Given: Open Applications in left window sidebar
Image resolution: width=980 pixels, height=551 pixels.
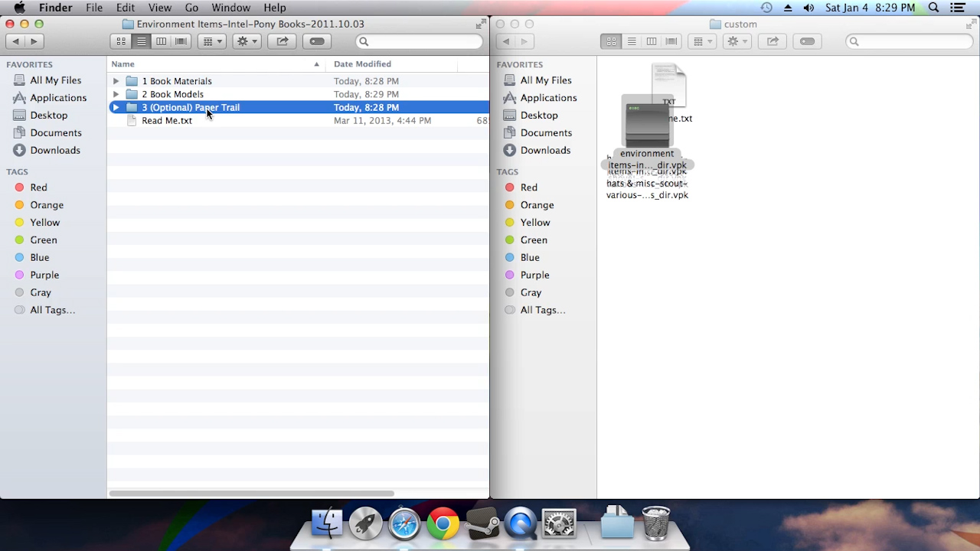Looking at the screenshot, I should (x=58, y=98).
